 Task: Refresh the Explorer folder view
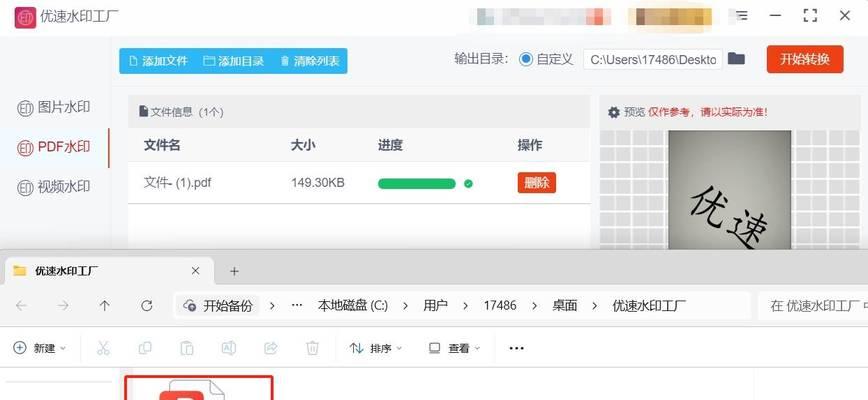147,305
